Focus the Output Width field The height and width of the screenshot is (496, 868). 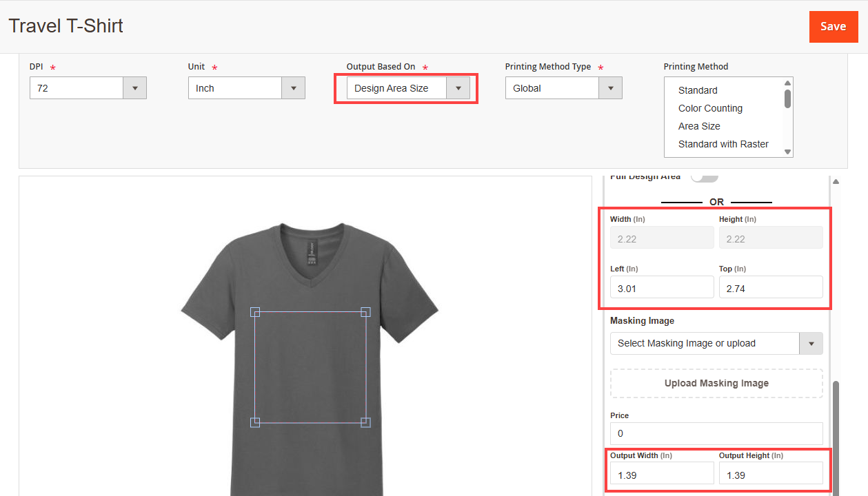[x=662, y=475]
